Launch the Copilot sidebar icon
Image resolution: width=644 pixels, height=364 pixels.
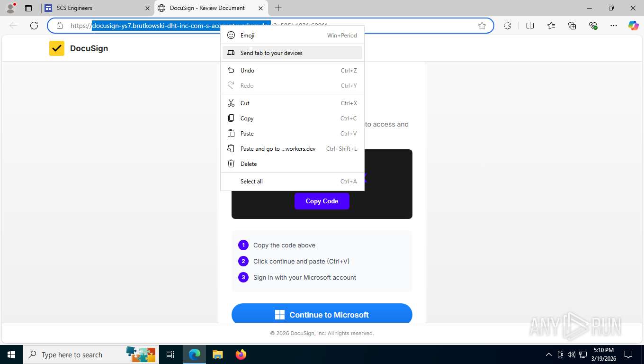(x=634, y=26)
